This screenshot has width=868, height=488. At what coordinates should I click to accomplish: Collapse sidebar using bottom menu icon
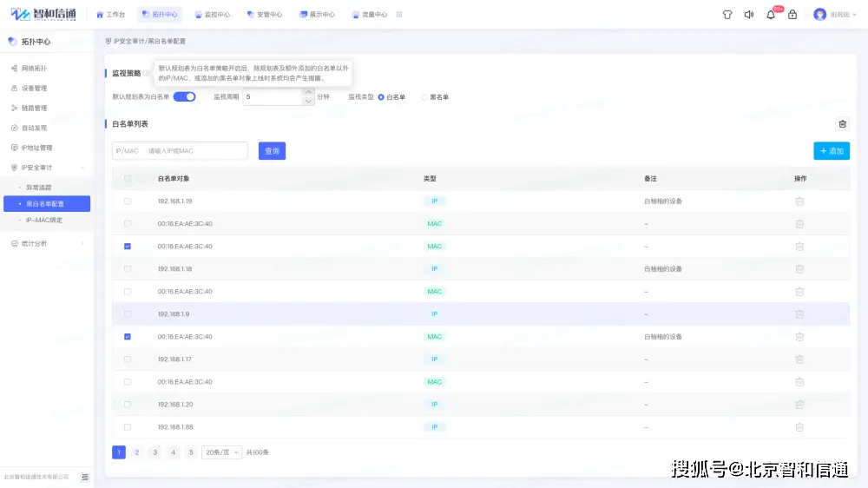pyautogui.click(x=85, y=477)
